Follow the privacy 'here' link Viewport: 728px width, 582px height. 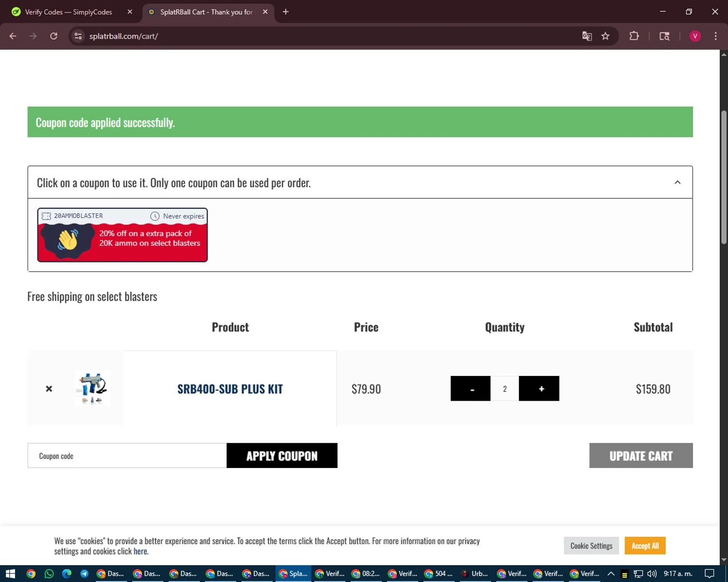pyautogui.click(x=140, y=551)
